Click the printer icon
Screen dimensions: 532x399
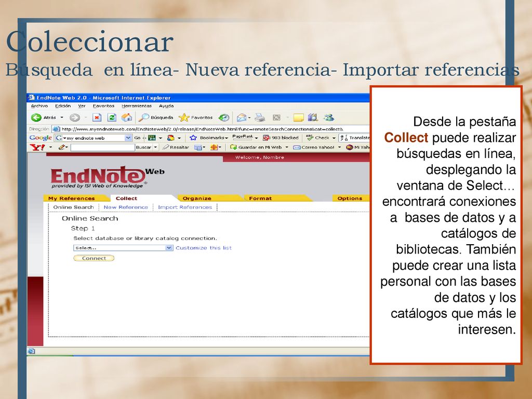tap(260, 117)
